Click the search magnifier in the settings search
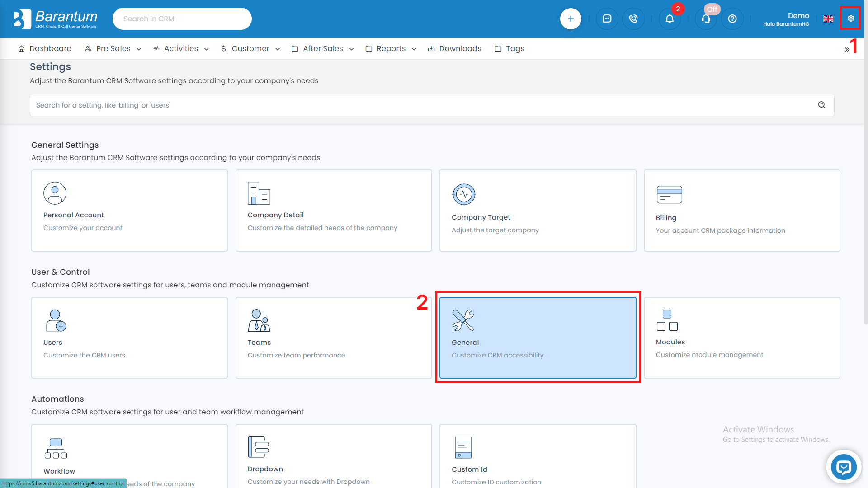The width and height of the screenshot is (868, 488). [821, 105]
